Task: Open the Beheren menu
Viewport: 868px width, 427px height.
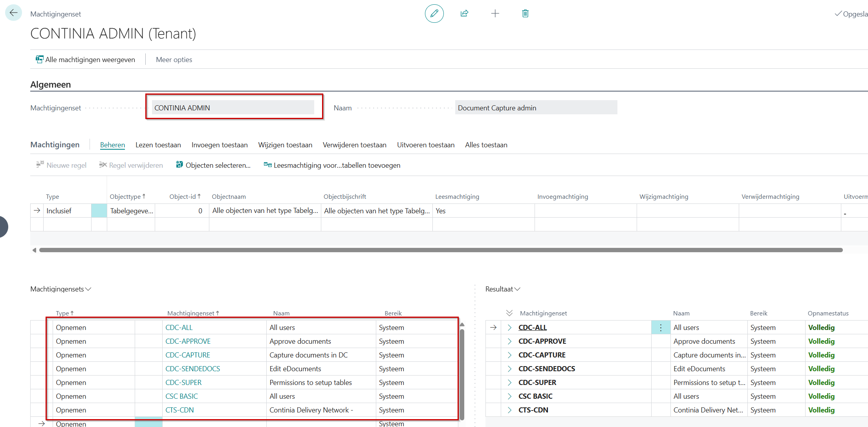Action: tap(112, 145)
